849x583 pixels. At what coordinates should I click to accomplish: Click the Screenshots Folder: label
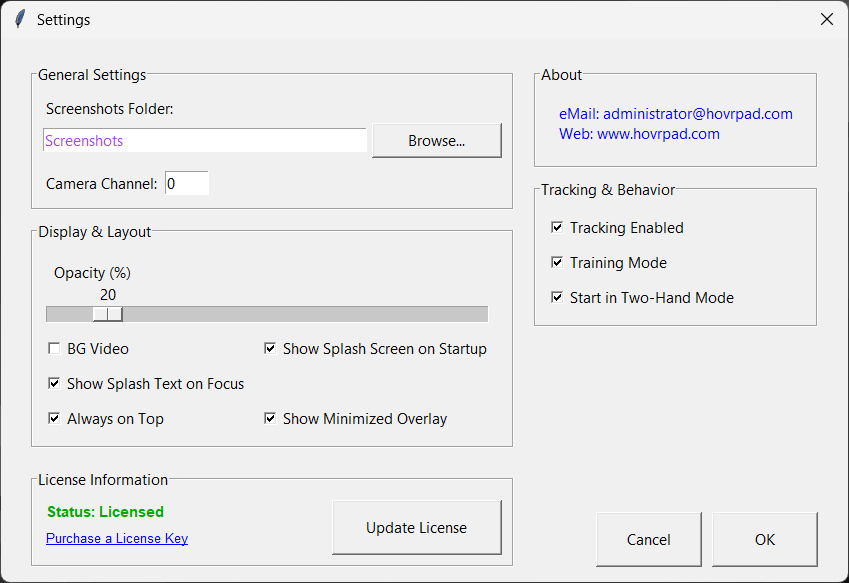[x=110, y=109]
